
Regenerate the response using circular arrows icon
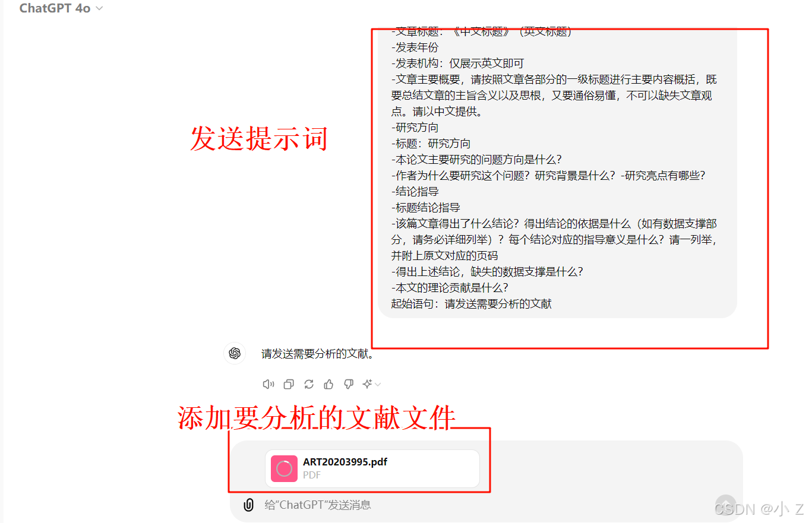pos(309,384)
